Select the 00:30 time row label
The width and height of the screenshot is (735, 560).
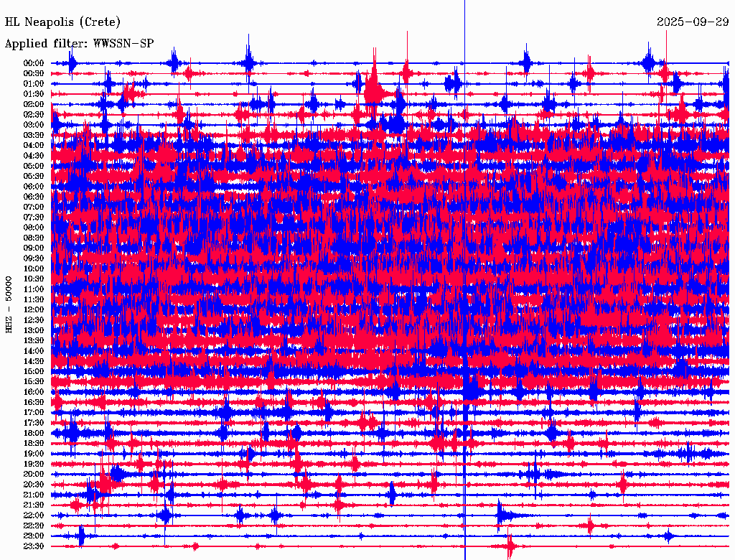point(34,74)
